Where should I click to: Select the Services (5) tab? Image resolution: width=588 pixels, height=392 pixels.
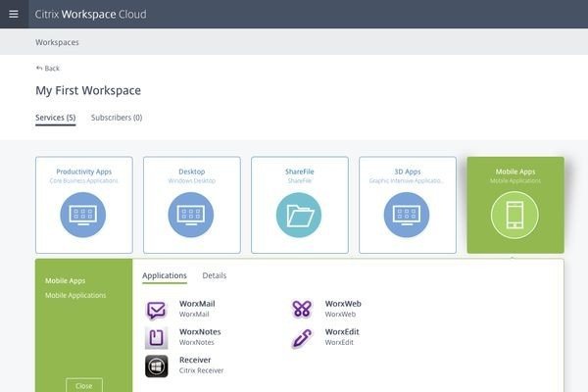(x=56, y=118)
